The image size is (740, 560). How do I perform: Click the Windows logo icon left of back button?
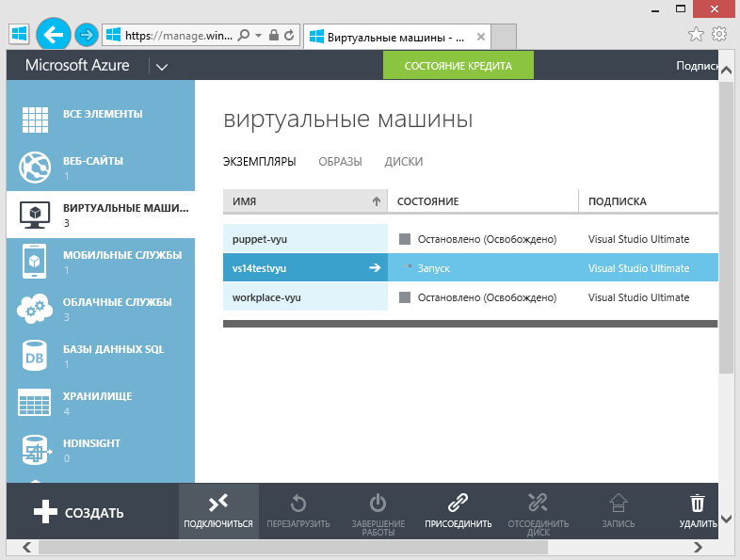pyautogui.click(x=19, y=34)
